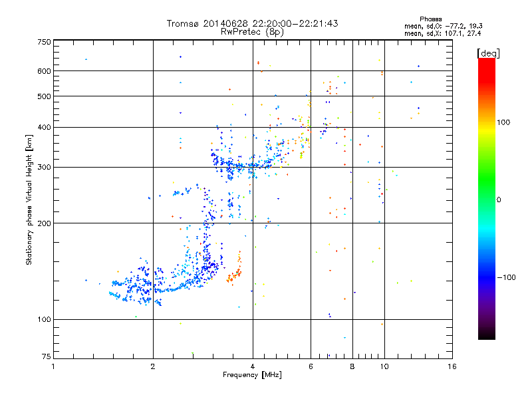Click the y-axis "750" tick label
Screen dimensions: 532x399
[44, 42]
